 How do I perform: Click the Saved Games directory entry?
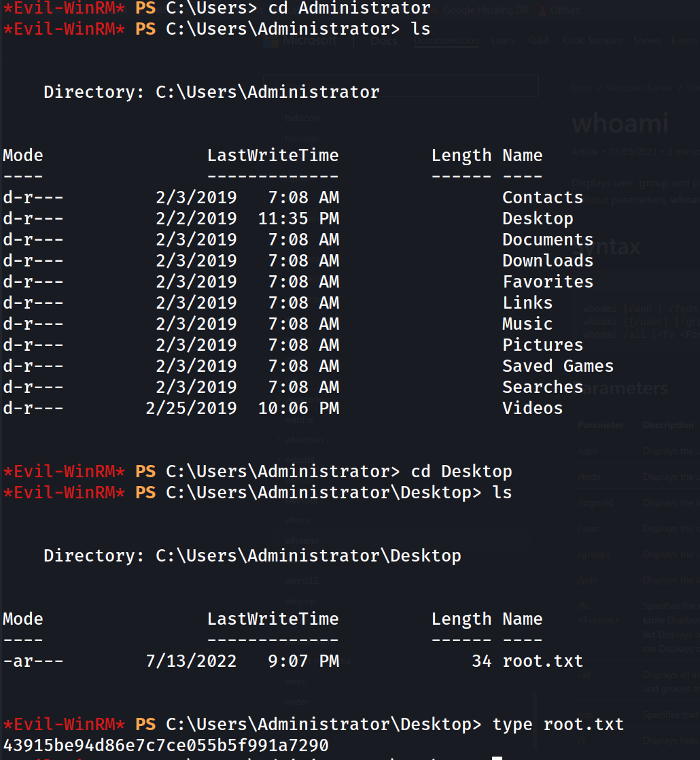557,366
